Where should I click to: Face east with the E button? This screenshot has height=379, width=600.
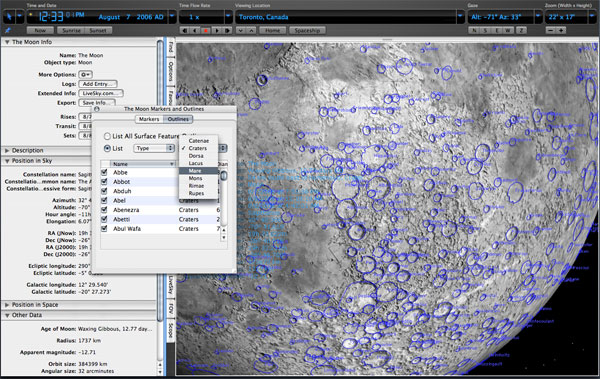pyautogui.click(x=497, y=31)
